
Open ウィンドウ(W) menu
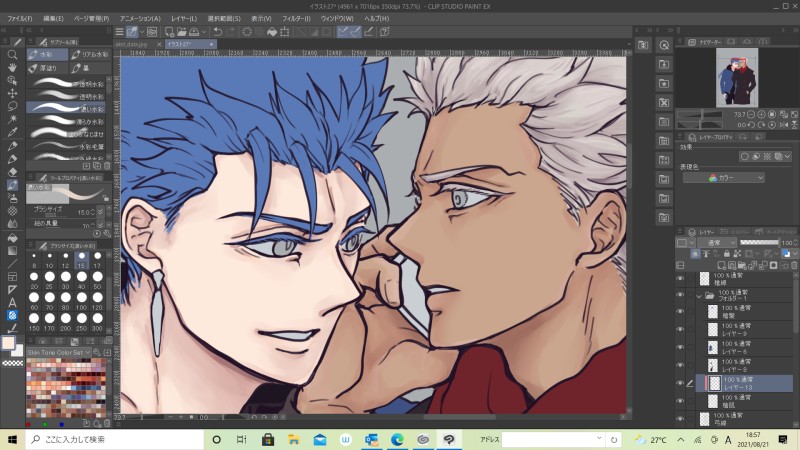click(337, 18)
